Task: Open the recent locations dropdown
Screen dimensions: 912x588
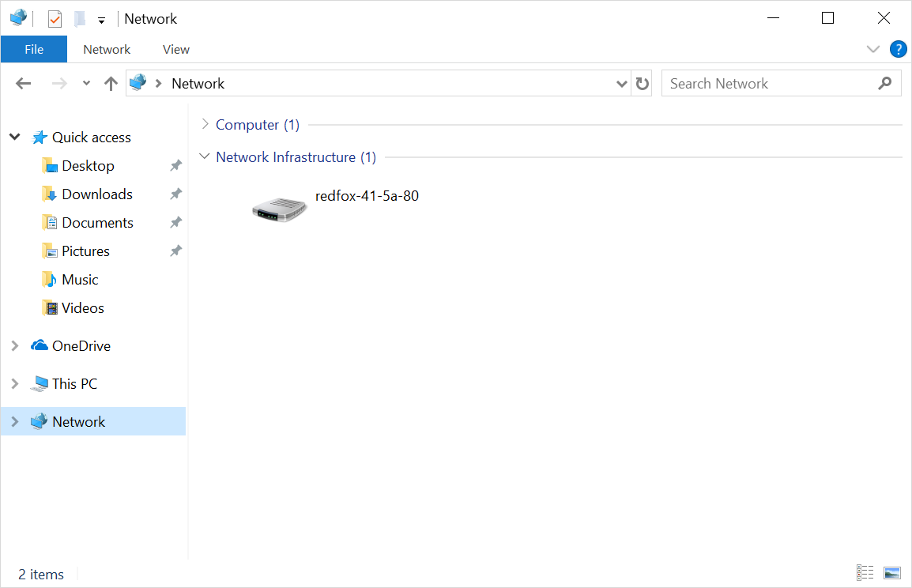Action: click(86, 83)
